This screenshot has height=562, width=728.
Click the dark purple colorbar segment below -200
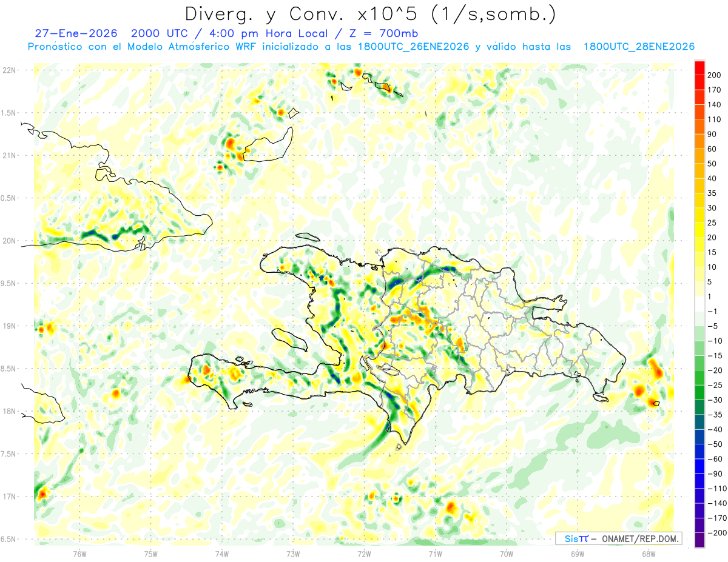(699, 540)
